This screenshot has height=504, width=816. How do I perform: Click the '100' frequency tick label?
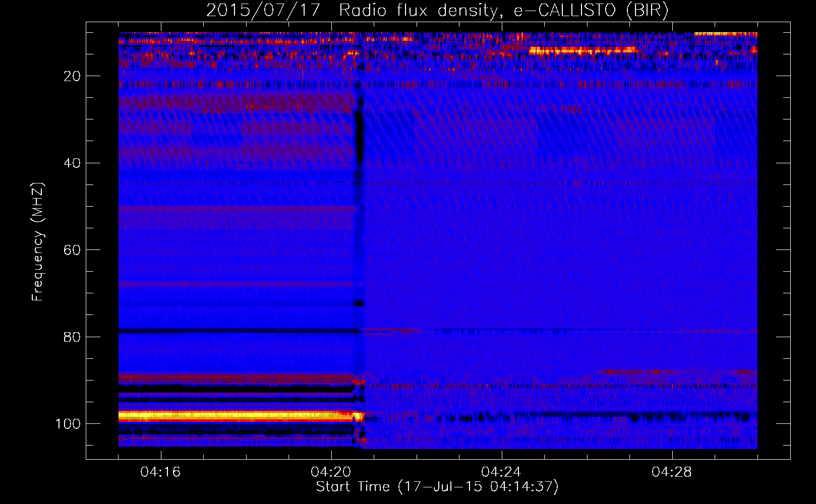[x=68, y=424]
